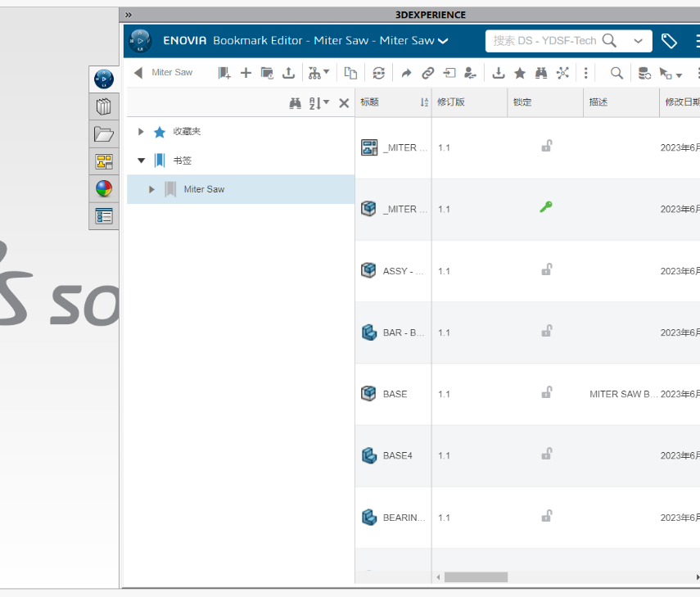Click the green key unlock icon on the _MITER row

coord(546,208)
